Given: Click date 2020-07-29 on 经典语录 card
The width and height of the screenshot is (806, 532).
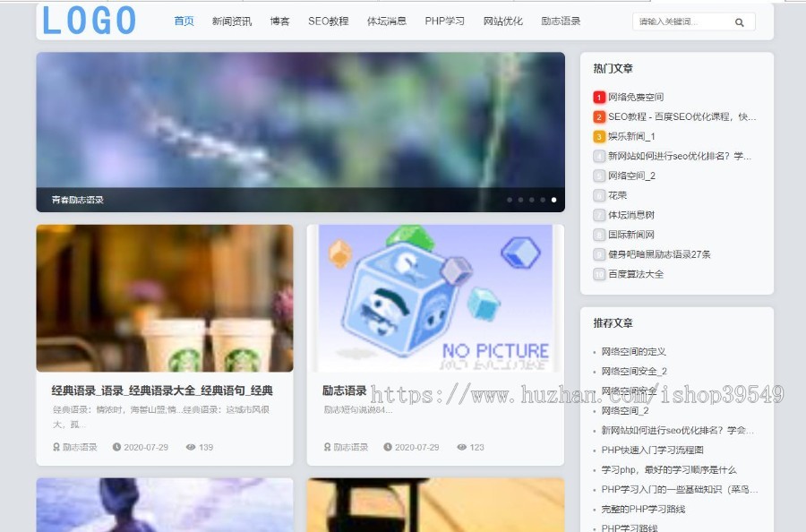Looking at the screenshot, I should [x=146, y=447].
